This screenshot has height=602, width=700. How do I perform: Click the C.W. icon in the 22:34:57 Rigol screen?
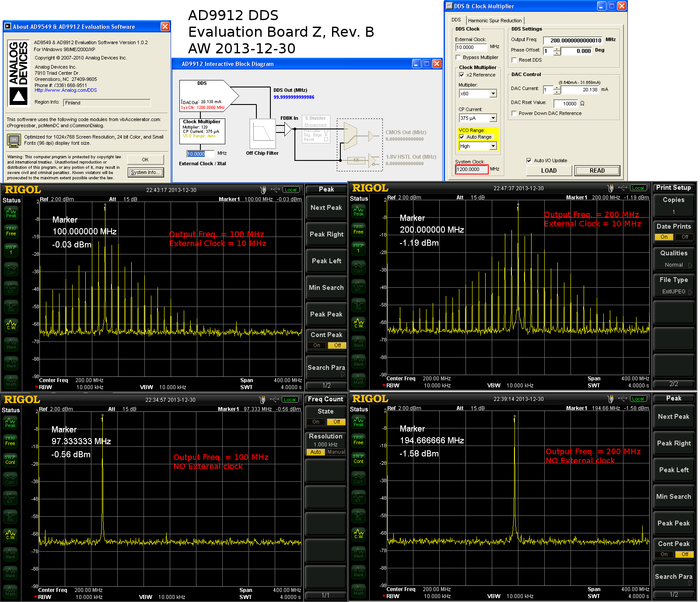pyautogui.click(x=10, y=535)
